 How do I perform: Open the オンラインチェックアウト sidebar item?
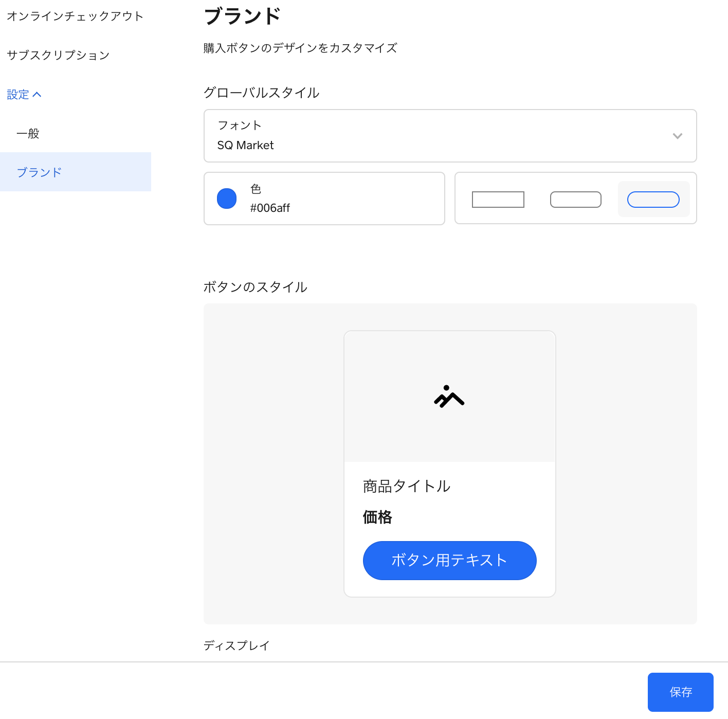click(75, 16)
